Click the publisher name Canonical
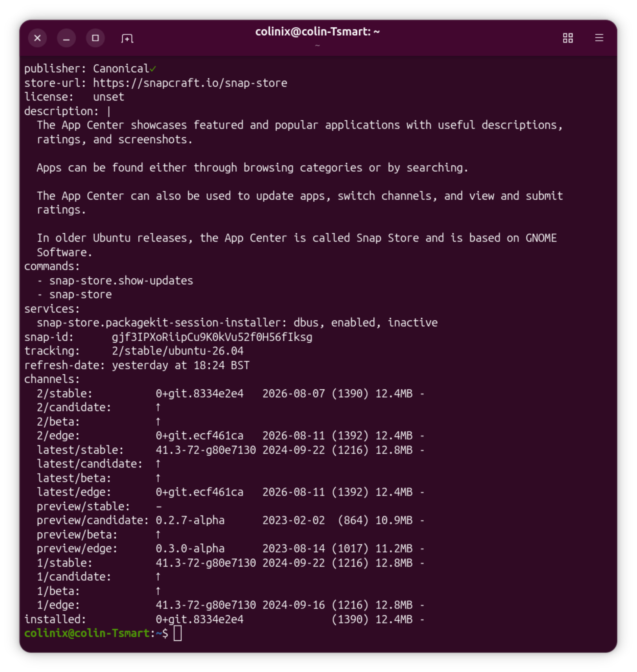The height and width of the screenshot is (672, 637). tap(121, 69)
